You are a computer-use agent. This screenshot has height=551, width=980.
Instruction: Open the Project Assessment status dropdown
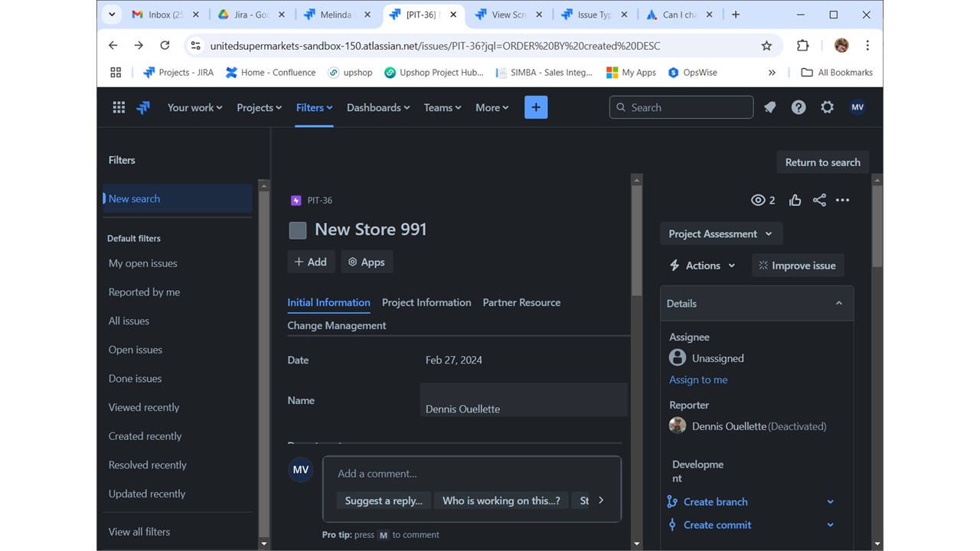point(720,233)
